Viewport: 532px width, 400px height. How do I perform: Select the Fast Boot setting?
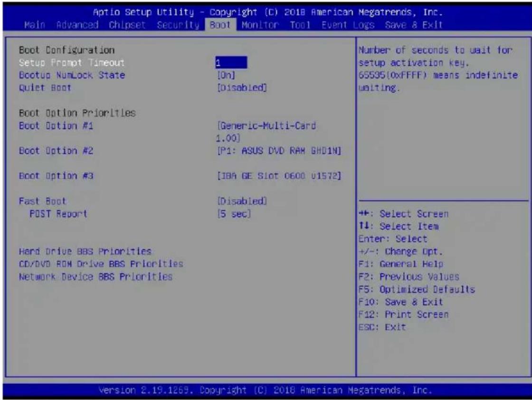coord(42,201)
